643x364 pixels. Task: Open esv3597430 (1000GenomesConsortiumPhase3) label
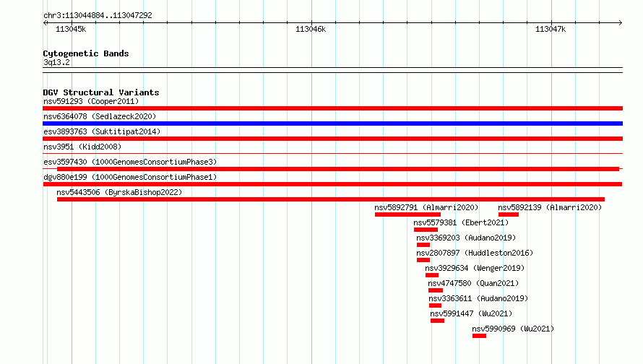click(x=130, y=162)
